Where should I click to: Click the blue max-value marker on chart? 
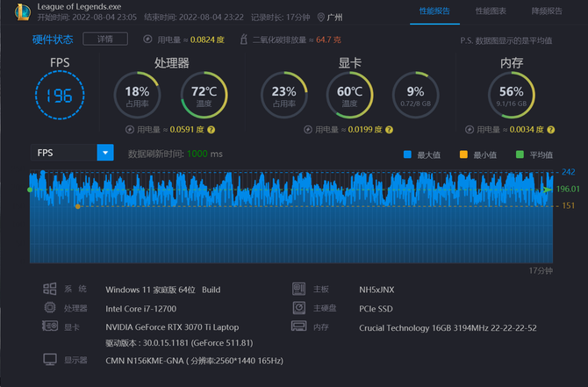[x=43, y=173]
